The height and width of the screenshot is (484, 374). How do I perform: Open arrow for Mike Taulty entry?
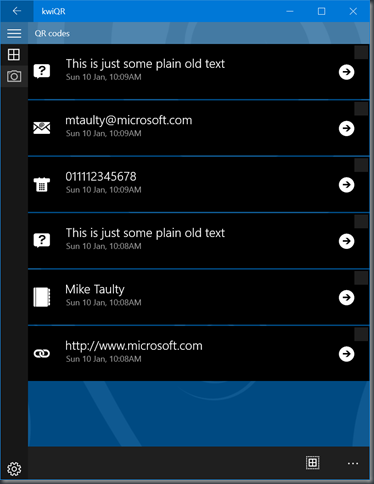(346, 297)
